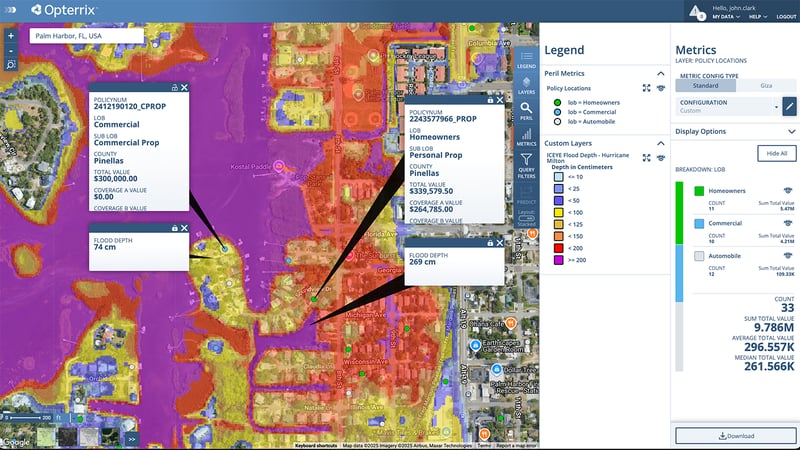Select the first terrain basemap thumbnail

coord(45,437)
